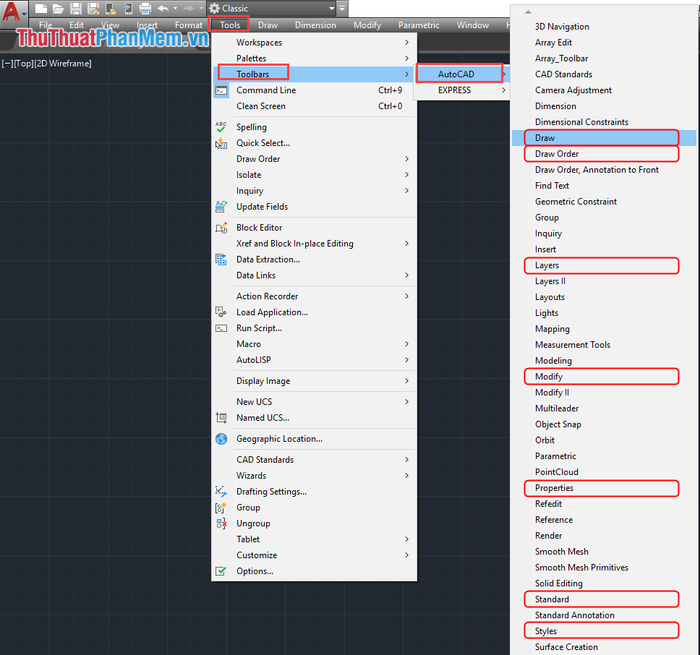
Task: Enable the Object Snap toolbar
Action: (604, 424)
